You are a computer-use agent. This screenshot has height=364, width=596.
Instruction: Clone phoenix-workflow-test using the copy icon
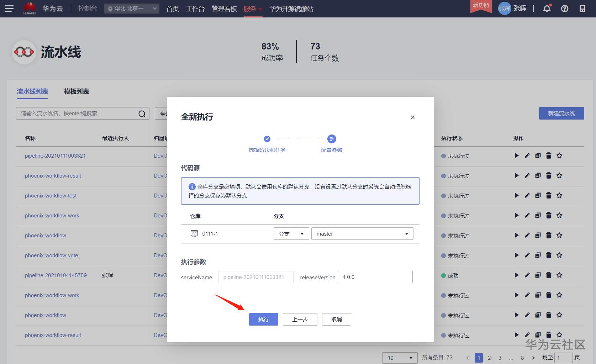pos(538,195)
